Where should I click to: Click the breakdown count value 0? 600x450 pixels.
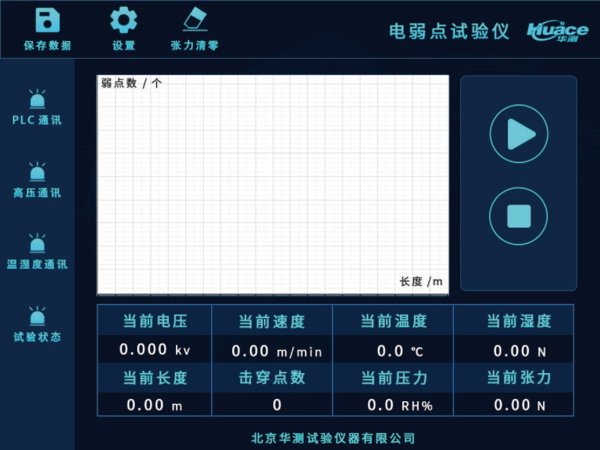pos(277,405)
